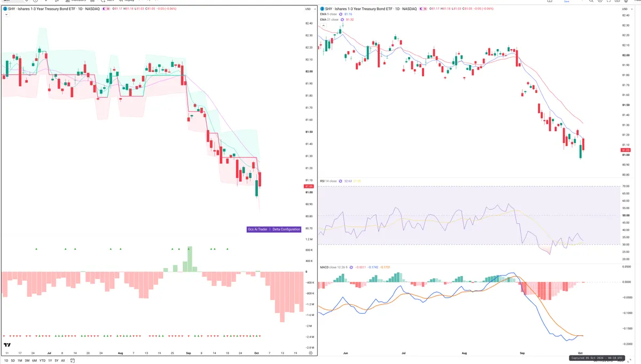Select the RSI 14 close indicator label
Screen dimensions: 641x364
pyautogui.click(x=329, y=181)
